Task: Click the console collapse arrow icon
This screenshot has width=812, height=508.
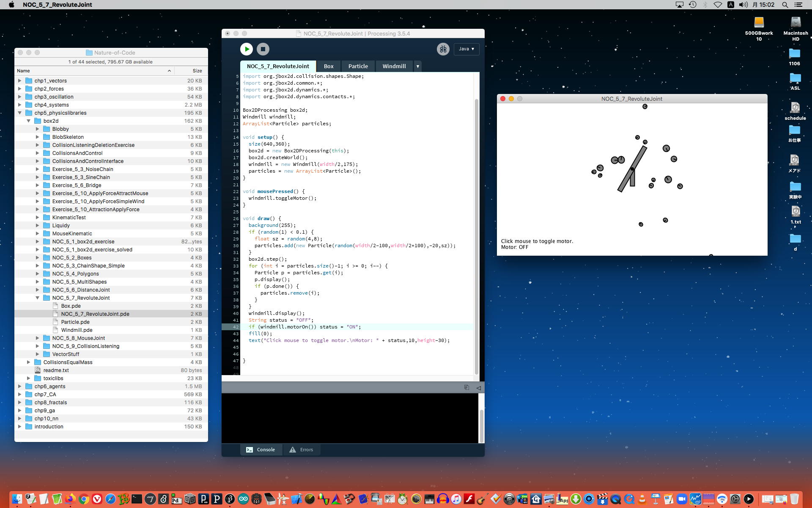Action: [x=479, y=388]
